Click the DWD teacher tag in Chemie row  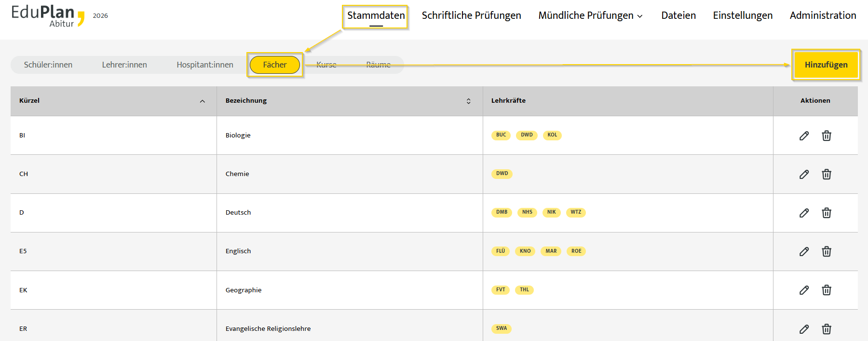coord(502,174)
